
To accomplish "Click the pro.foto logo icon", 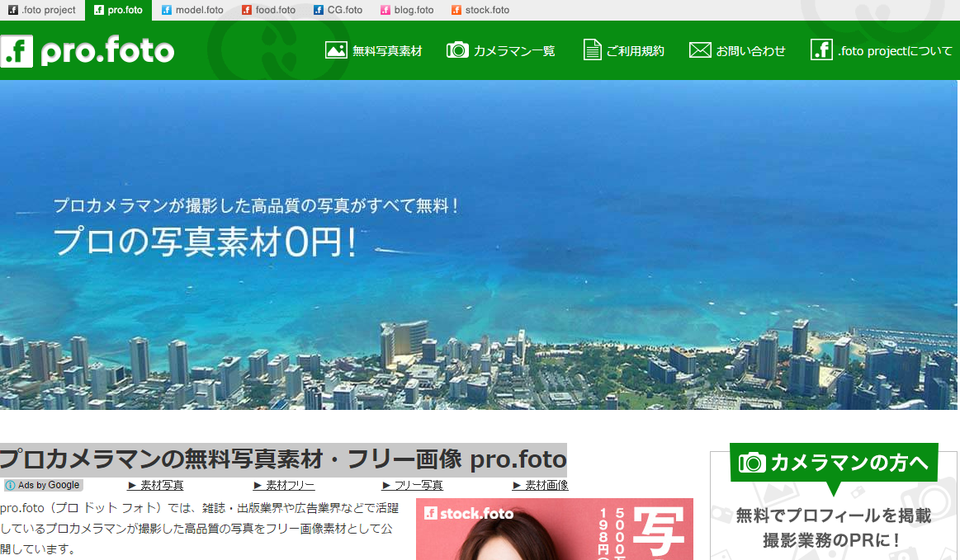I will 17,51.
